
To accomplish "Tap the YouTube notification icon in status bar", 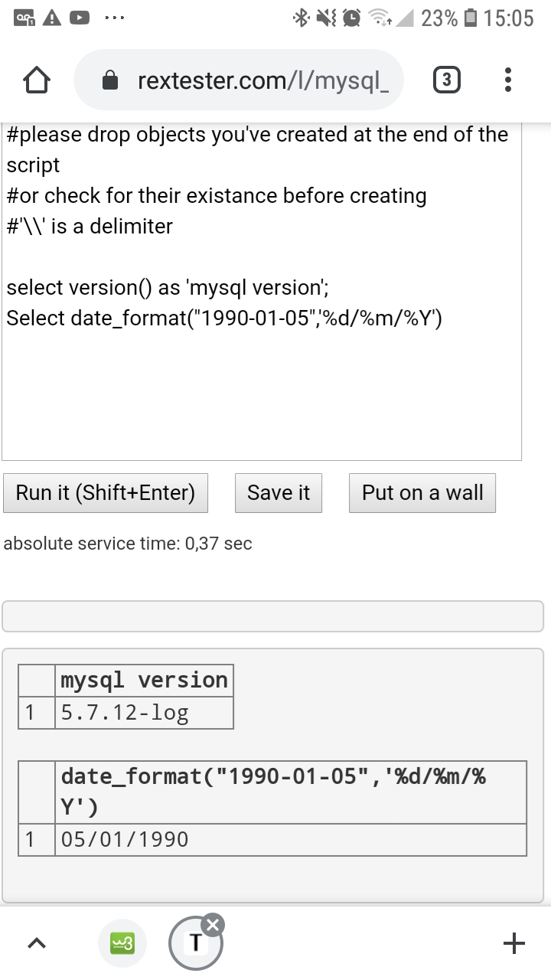I will point(80,18).
